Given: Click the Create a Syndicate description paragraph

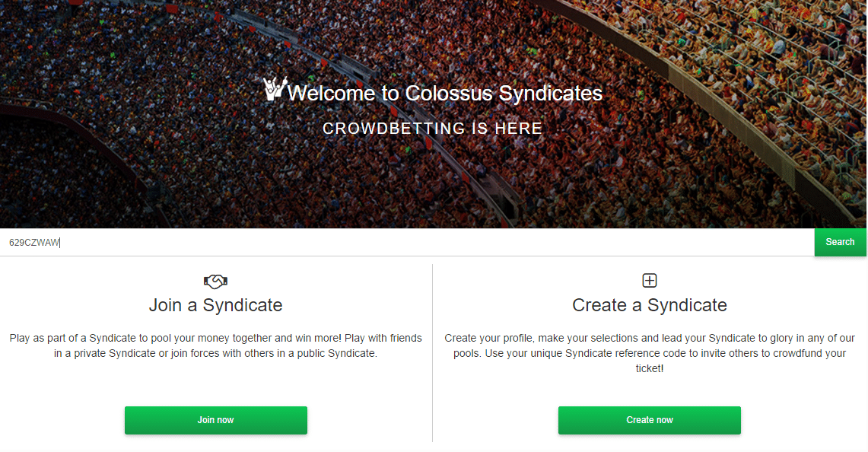Looking at the screenshot, I should pos(650,353).
